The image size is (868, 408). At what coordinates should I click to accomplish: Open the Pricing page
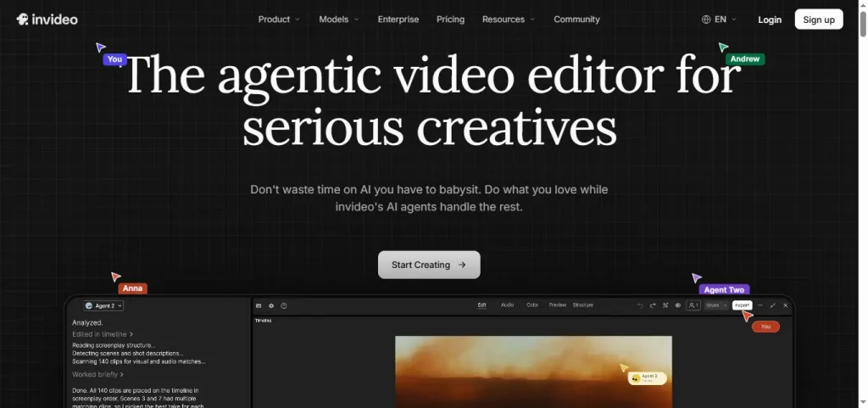pos(450,20)
